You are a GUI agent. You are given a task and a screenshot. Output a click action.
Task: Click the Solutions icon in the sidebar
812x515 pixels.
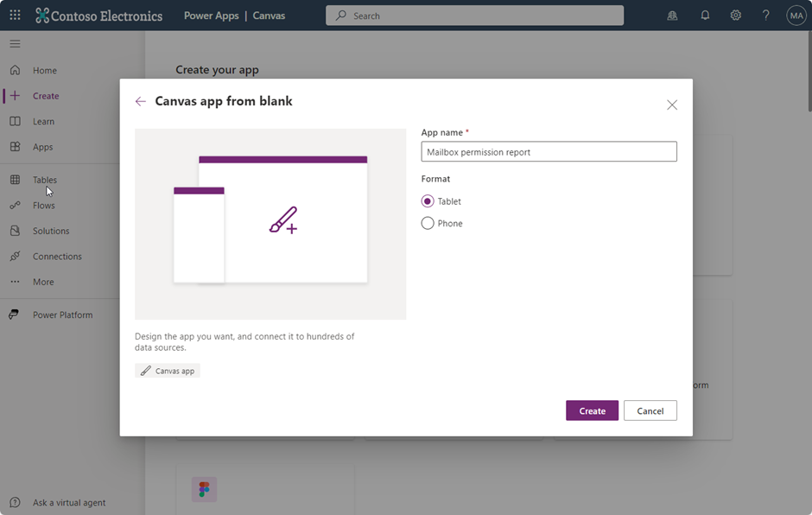coord(15,231)
